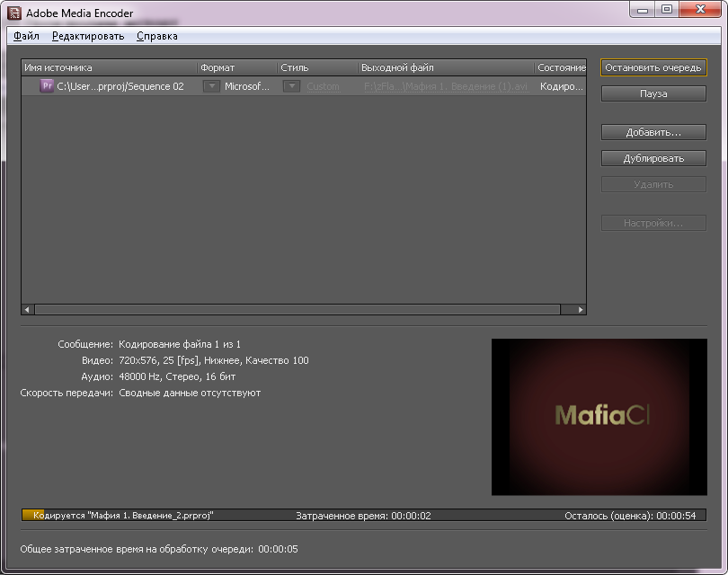Click the MafiaCl video preview thumbnail

(x=599, y=417)
